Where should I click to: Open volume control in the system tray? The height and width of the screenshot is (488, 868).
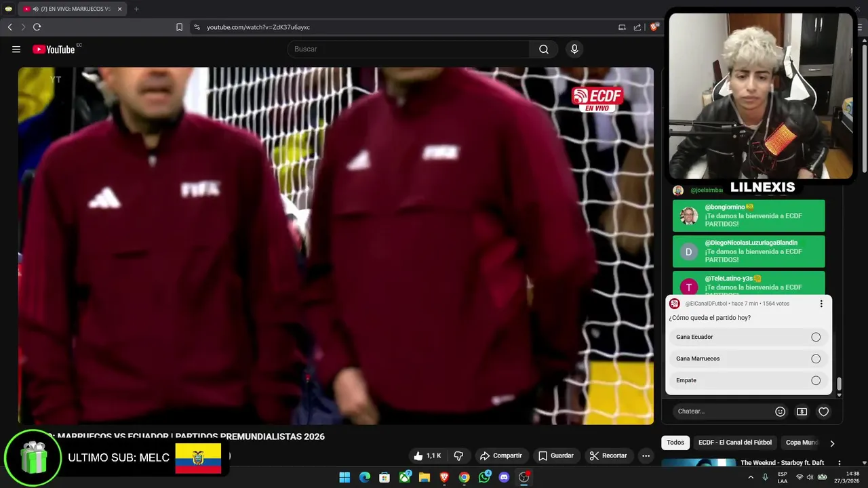pos(810,477)
